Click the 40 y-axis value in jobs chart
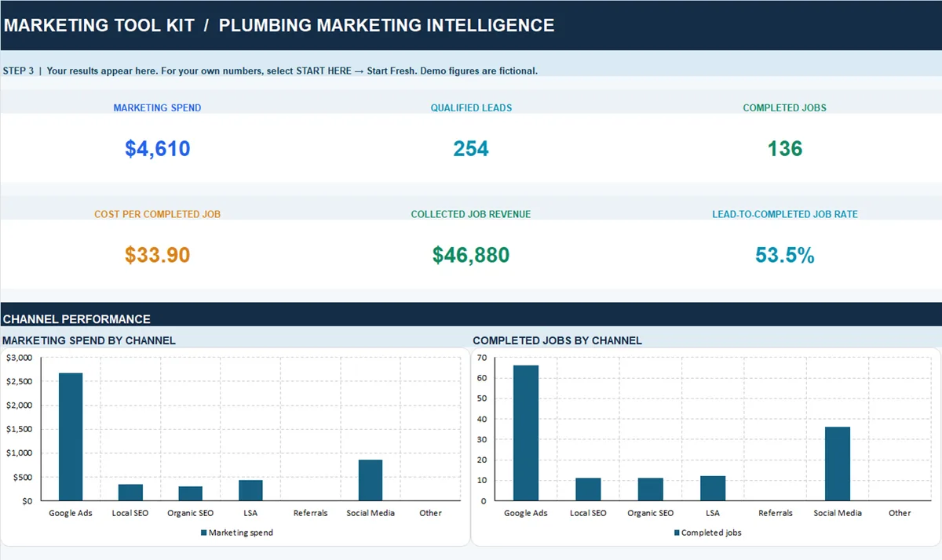This screenshot has width=942, height=560. pos(482,419)
